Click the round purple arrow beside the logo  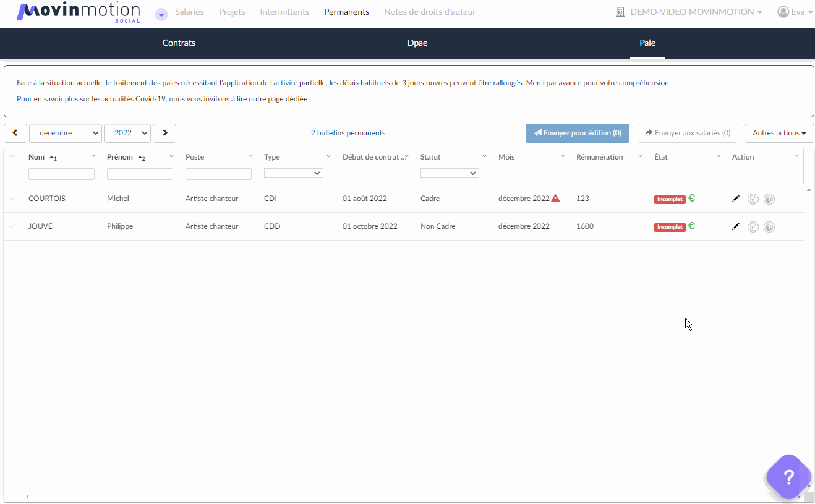[161, 14]
